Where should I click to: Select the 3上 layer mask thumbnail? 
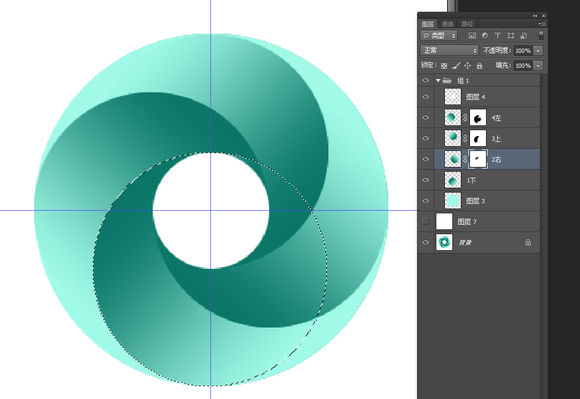coord(478,138)
